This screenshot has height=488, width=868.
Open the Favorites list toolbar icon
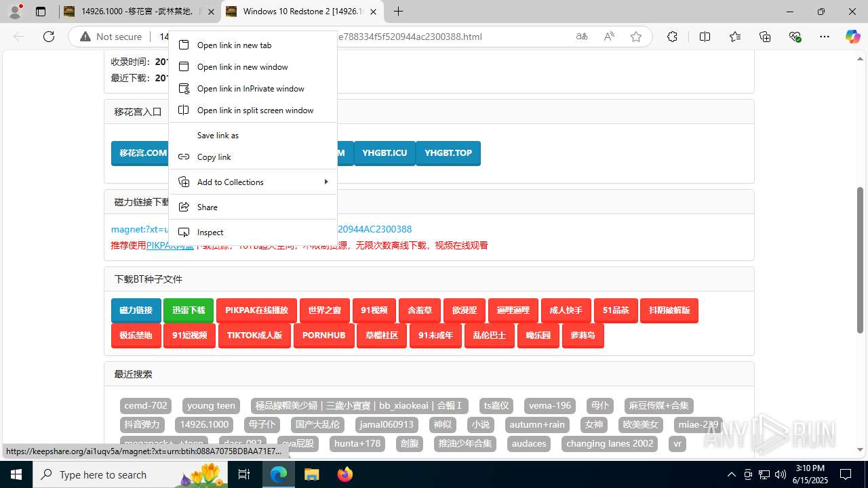click(x=735, y=37)
